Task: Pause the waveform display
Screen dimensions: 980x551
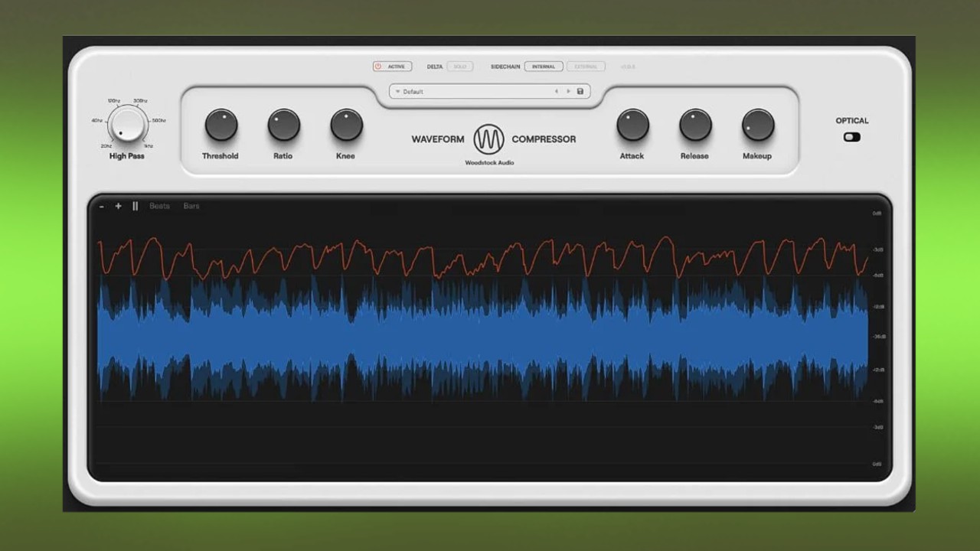Action: click(x=135, y=206)
